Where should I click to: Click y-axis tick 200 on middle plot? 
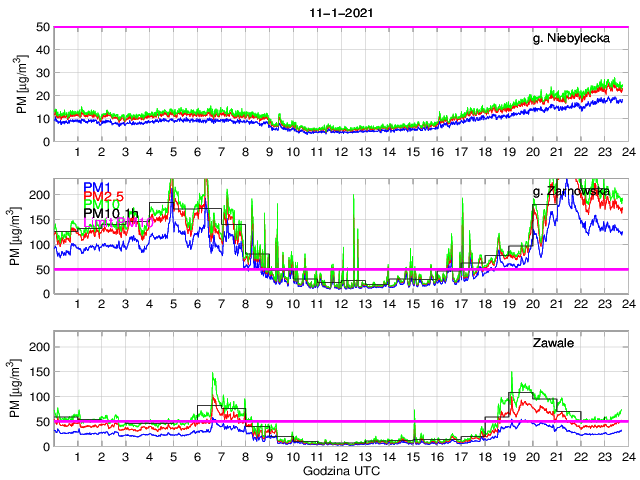click(x=38, y=194)
